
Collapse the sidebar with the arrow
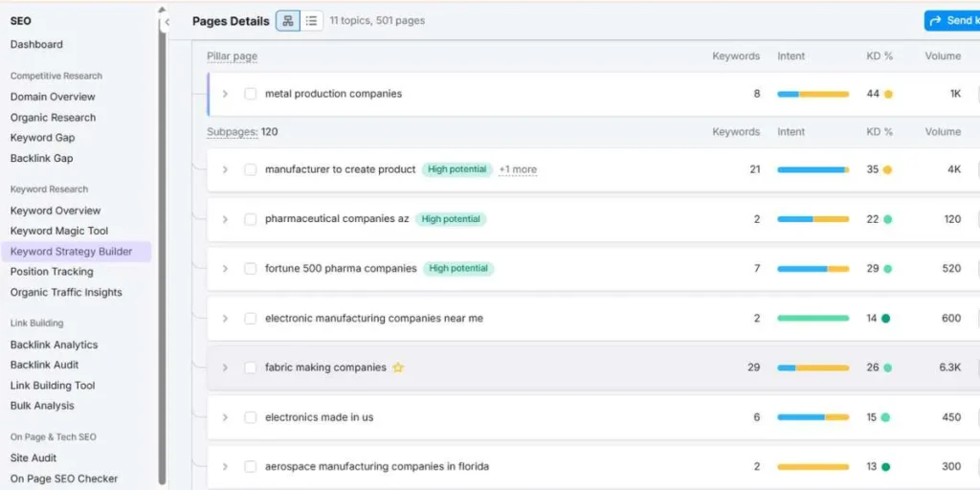[167, 22]
